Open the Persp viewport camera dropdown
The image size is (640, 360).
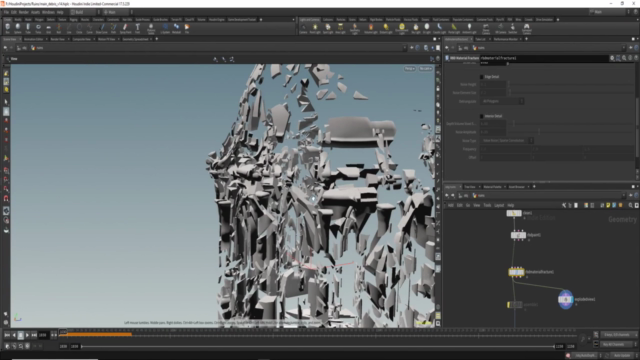(x=409, y=69)
